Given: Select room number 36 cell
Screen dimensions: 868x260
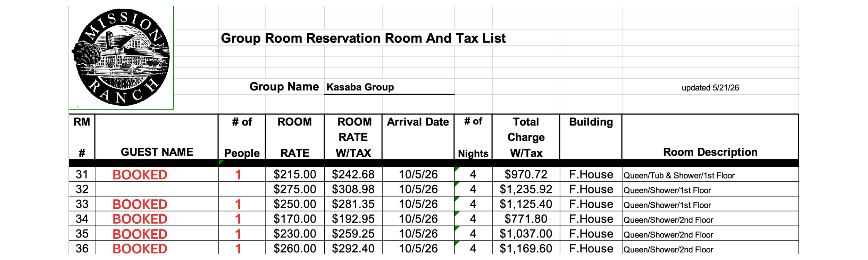Looking at the screenshot, I should (x=82, y=248).
